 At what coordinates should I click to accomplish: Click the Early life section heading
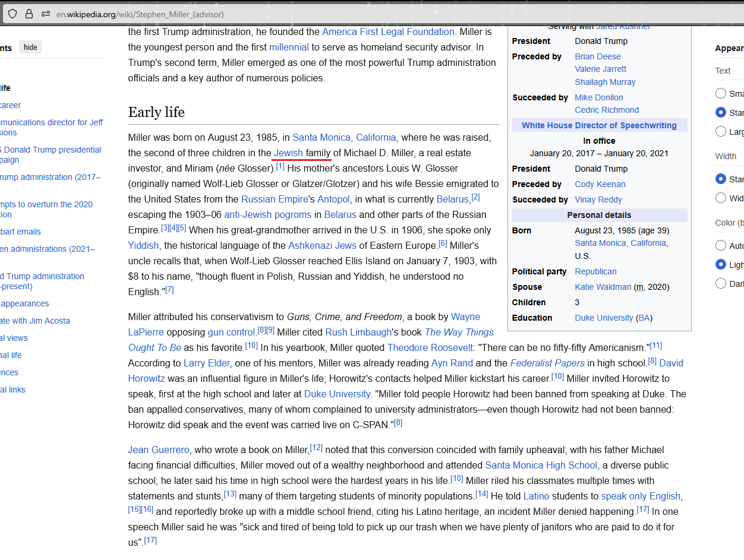pyautogui.click(x=156, y=112)
